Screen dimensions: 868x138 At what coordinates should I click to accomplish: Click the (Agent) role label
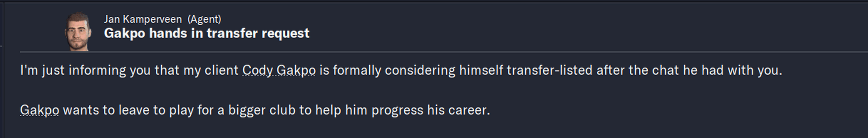(204, 19)
